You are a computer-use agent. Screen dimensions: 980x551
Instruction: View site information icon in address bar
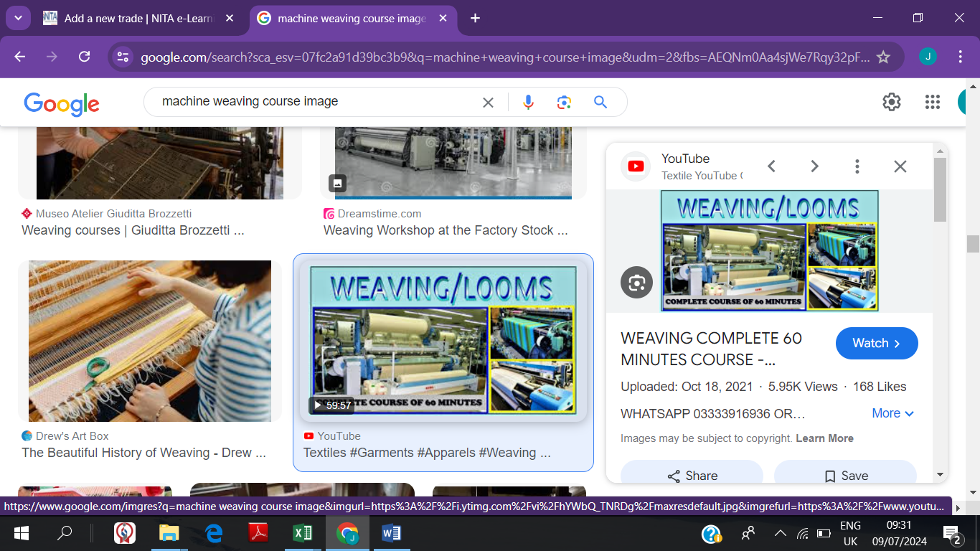click(123, 57)
